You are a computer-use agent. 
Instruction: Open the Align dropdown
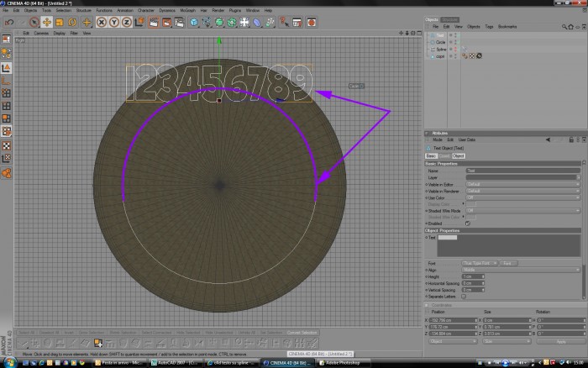pyautogui.click(x=521, y=270)
